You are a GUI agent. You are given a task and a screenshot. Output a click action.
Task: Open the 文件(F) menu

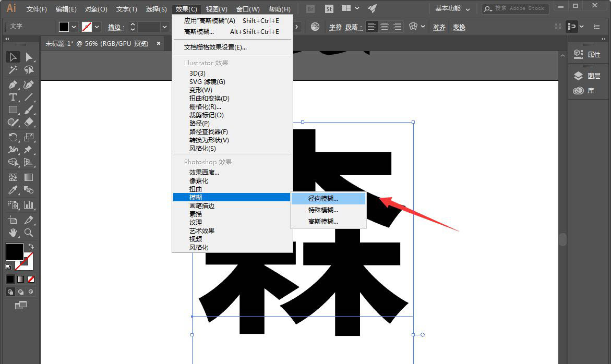[37, 9]
